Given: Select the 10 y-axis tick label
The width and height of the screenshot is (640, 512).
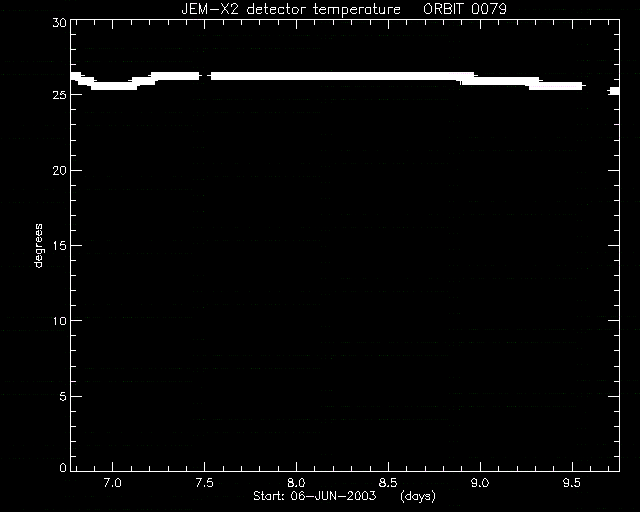Looking at the screenshot, I should [59, 321].
